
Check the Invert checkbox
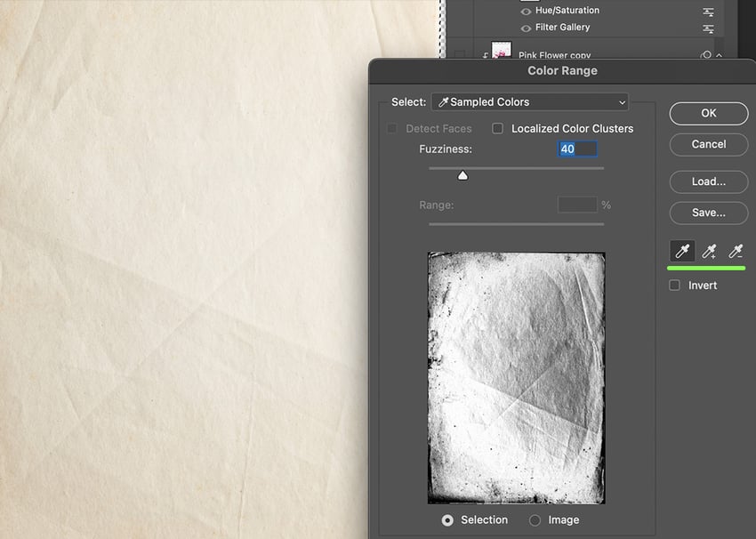click(x=675, y=286)
